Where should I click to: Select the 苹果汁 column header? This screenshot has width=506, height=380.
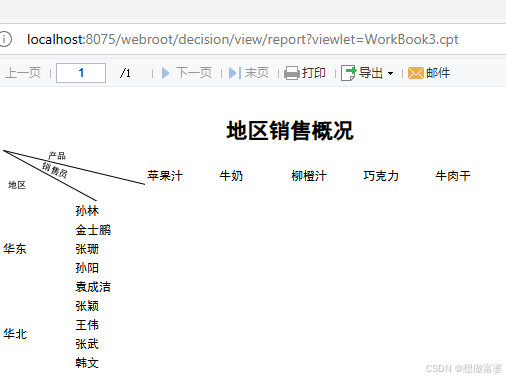[x=165, y=176]
